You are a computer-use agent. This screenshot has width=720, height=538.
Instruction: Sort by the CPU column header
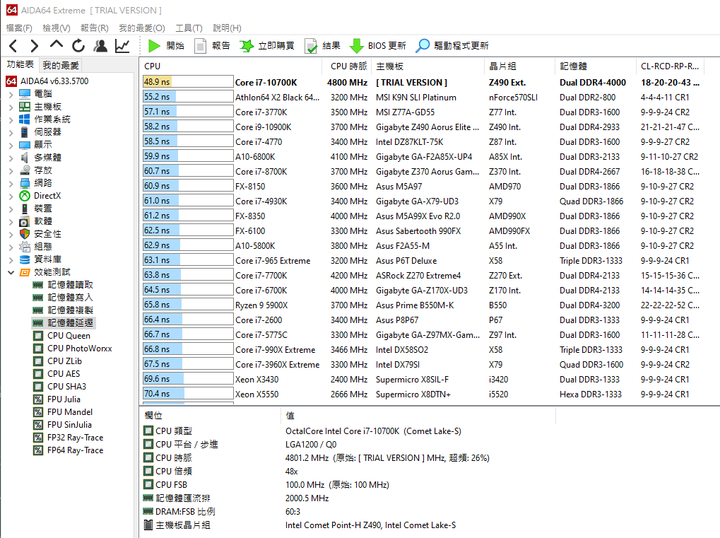click(231, 66)
